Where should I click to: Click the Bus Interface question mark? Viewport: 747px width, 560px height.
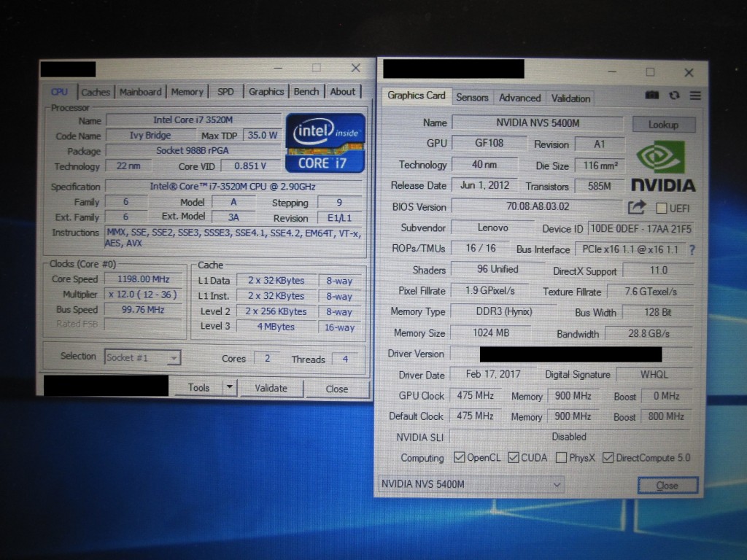pos(692,249)
